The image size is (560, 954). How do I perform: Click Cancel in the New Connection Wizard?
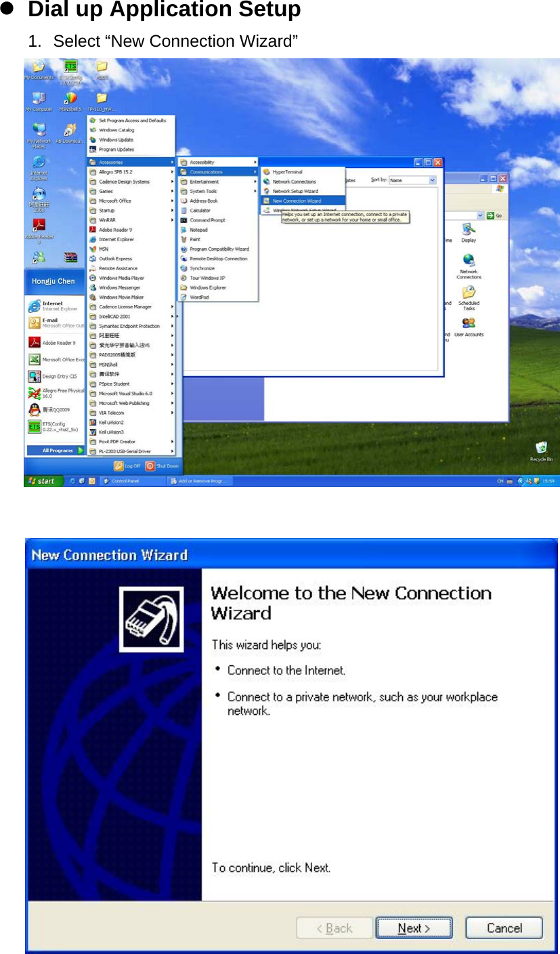504,928
